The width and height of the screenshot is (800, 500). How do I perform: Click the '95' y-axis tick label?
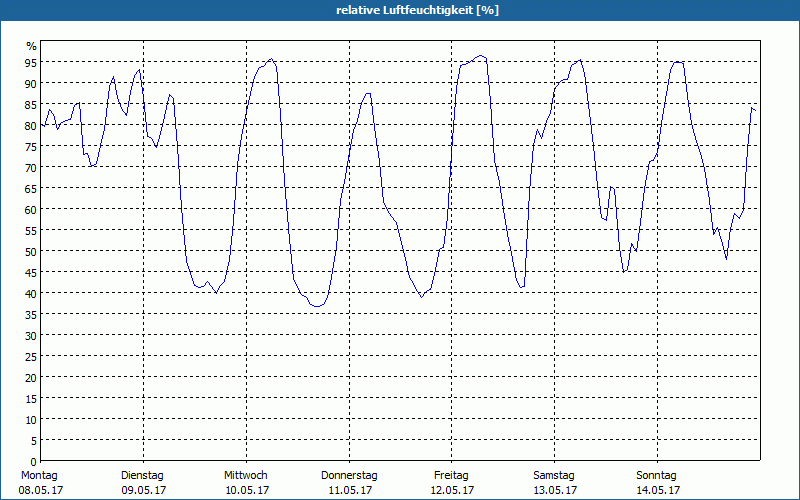(31, 62)
